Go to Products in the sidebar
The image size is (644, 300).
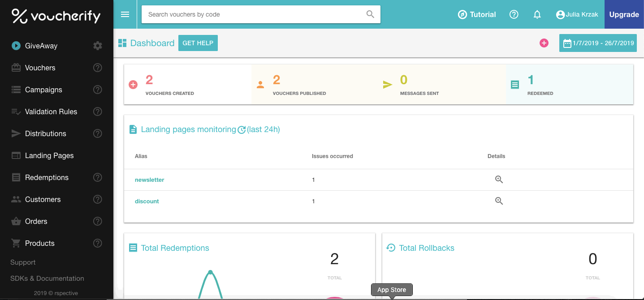click(39, 243)
